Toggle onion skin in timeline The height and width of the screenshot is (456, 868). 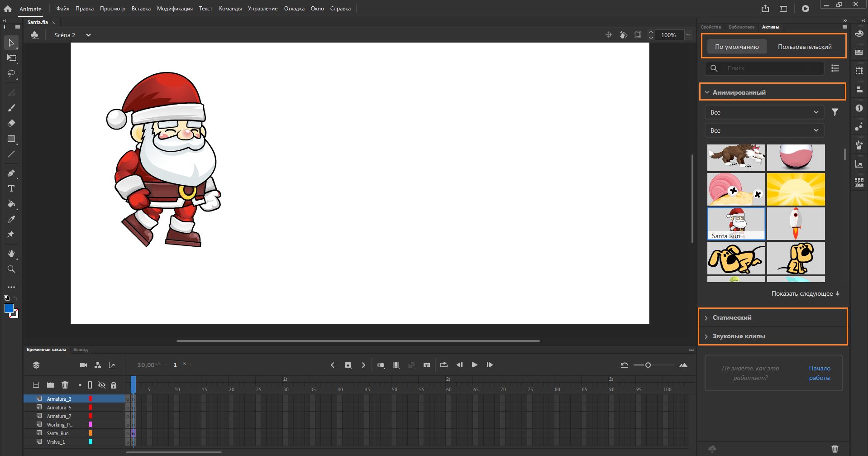381,365
